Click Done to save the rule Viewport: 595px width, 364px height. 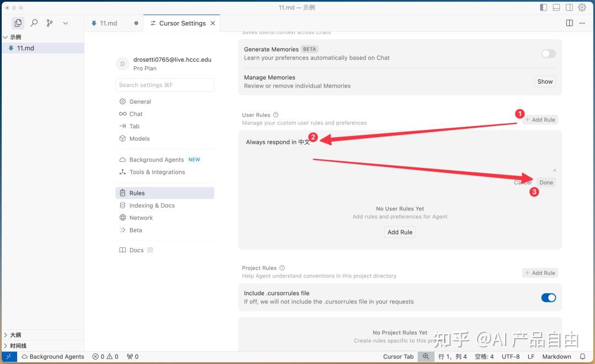546,182
